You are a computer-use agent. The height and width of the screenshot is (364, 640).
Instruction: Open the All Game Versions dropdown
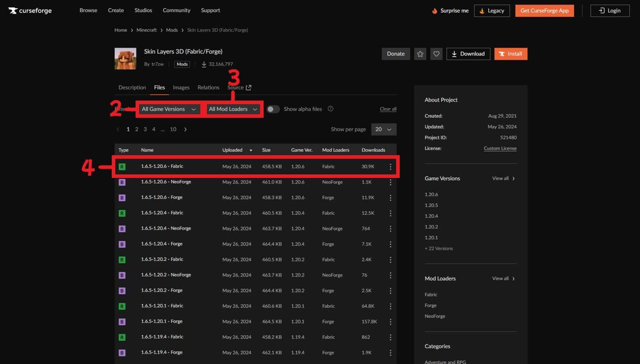(168, 109)
